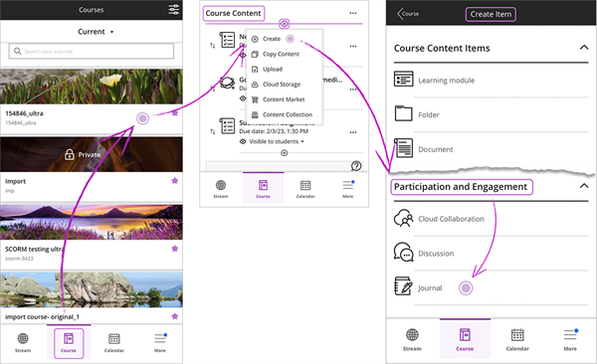The height and width of the screenshot is (364, 597).
Task: Choose Content Collection from the menu
Action: coord(283,114)
